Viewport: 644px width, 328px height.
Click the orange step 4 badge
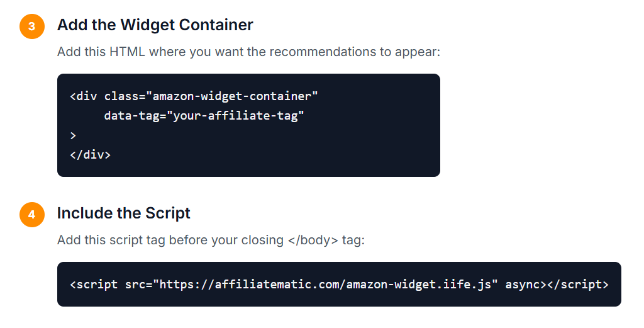click(32, 215)
